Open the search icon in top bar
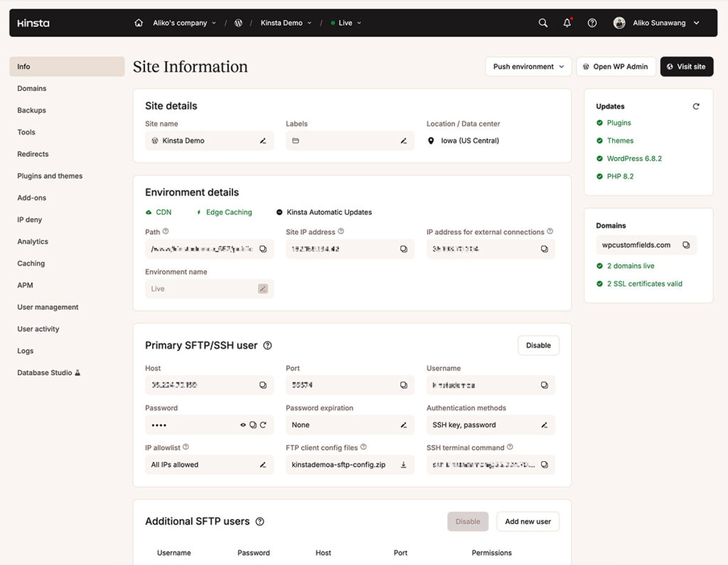This screenshot has width=728, height=565. coord(542,23)
